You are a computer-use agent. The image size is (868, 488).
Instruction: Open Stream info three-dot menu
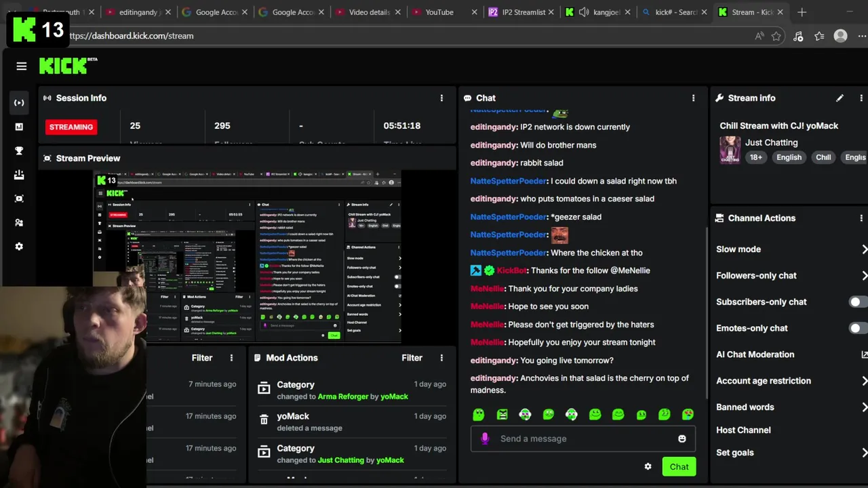click(861, 98)
